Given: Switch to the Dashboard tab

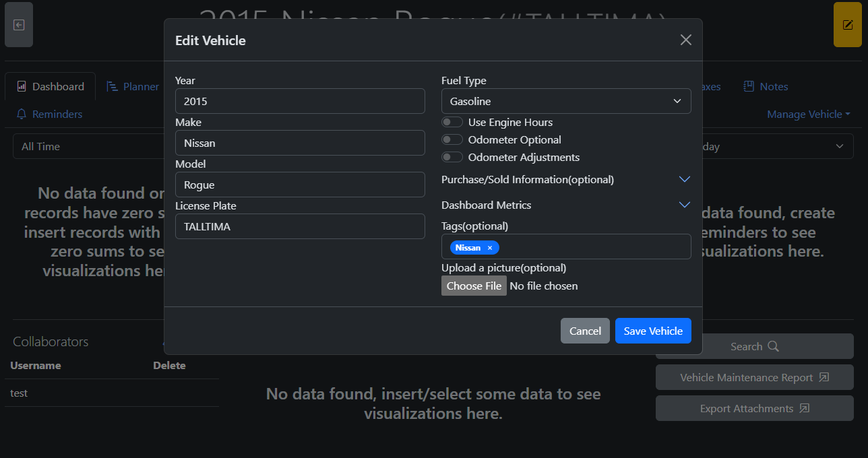Looking at the screenshot, I should click(51, 86).
